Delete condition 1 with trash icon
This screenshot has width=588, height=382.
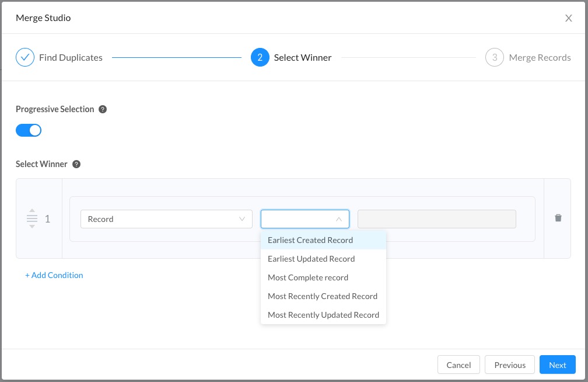click(x=558, y=218)
